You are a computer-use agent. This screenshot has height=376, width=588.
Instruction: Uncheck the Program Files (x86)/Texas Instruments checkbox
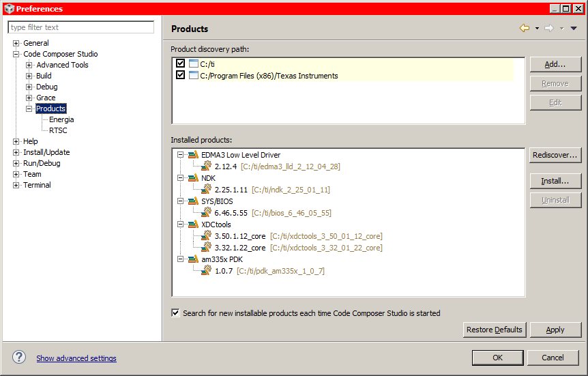tap(180, 75)
